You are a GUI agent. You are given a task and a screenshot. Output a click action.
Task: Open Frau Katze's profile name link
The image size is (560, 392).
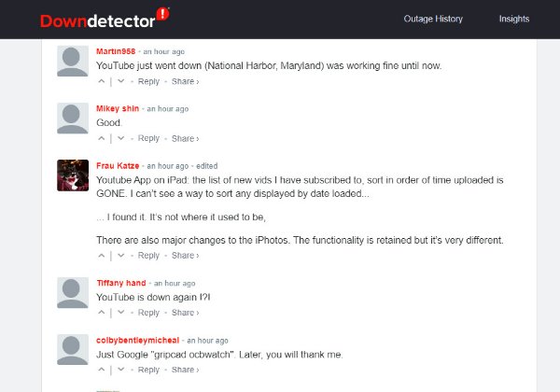coord(118,166)
